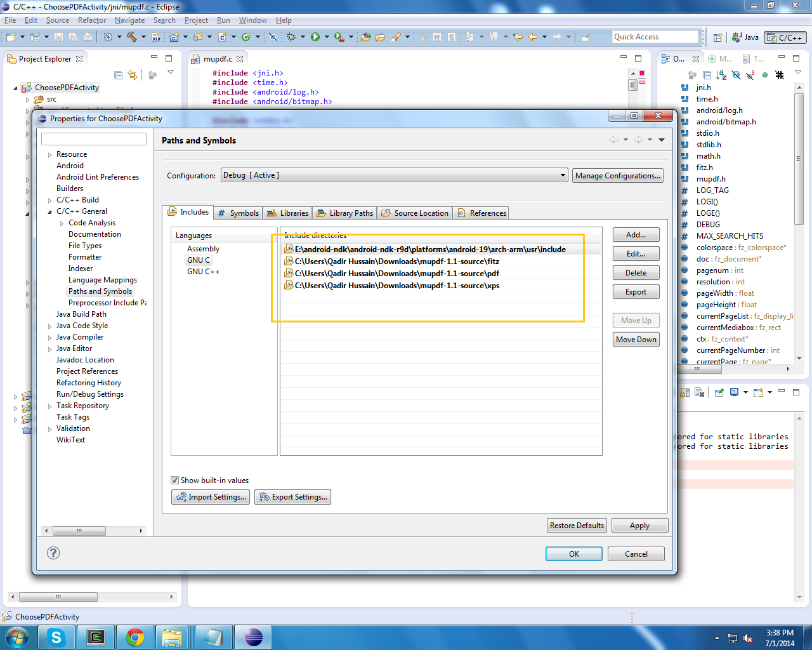This screenshot has width=812, height=650.
Task: Click the New C/C++ Project icon
Action: (174, 37)
